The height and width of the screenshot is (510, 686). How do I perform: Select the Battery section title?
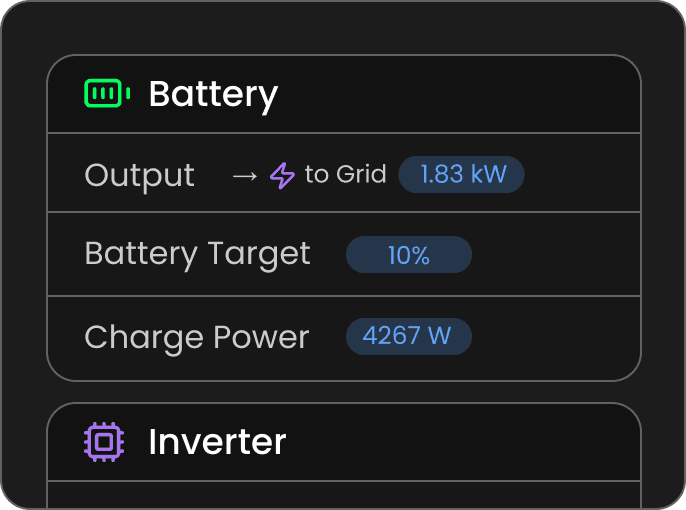(213, 95)
